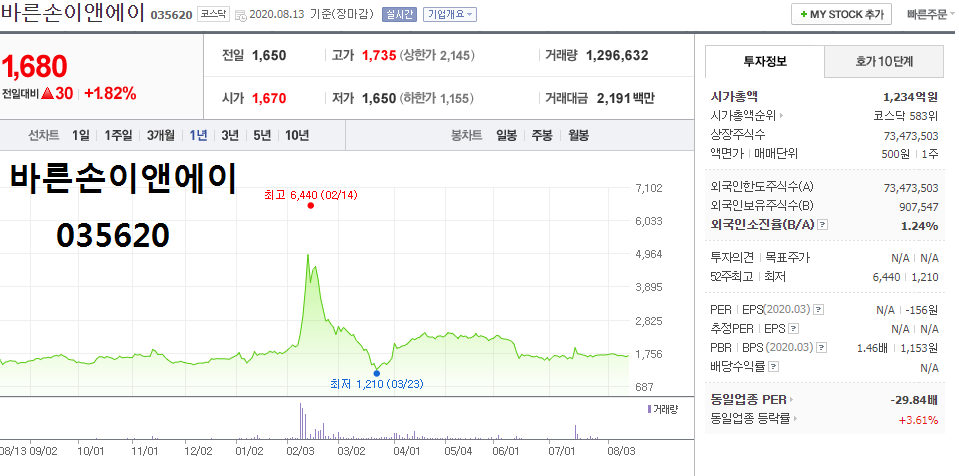Click 거래량 value 1,296,632
The image size is (959, 476).
click(x=617, y=56)
